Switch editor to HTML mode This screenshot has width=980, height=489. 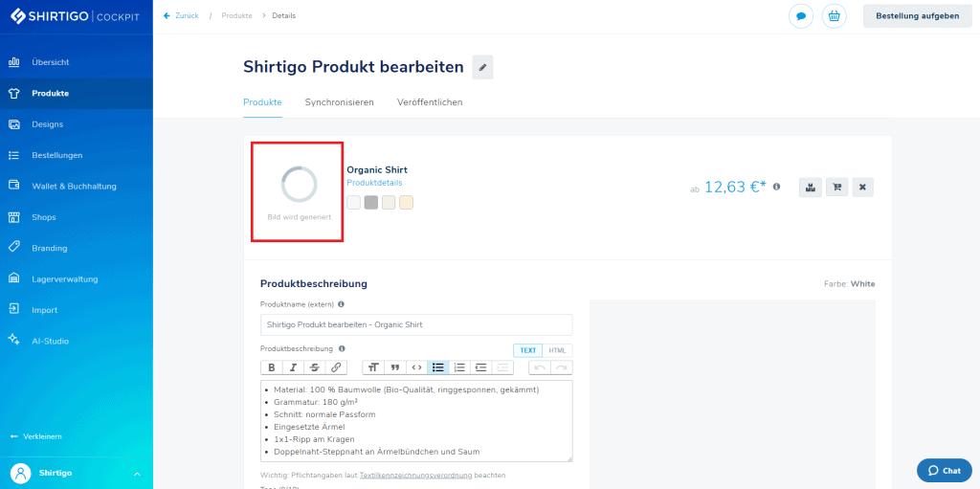click(x=557, y=350)
